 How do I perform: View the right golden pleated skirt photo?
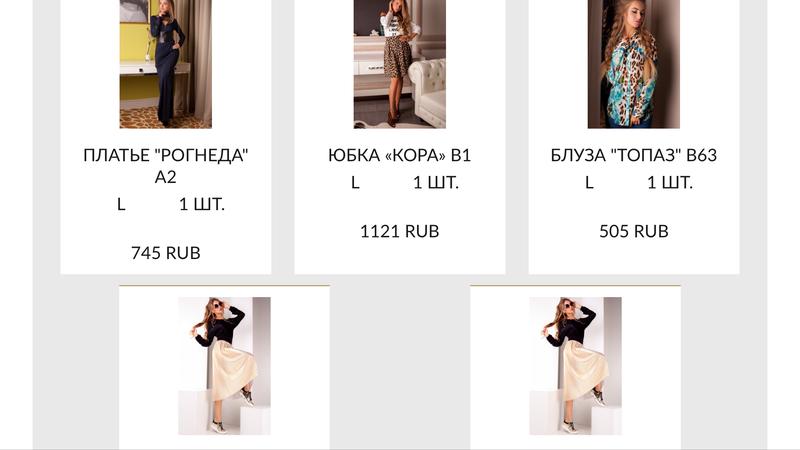pyautogui.click(x=576, y=366)
